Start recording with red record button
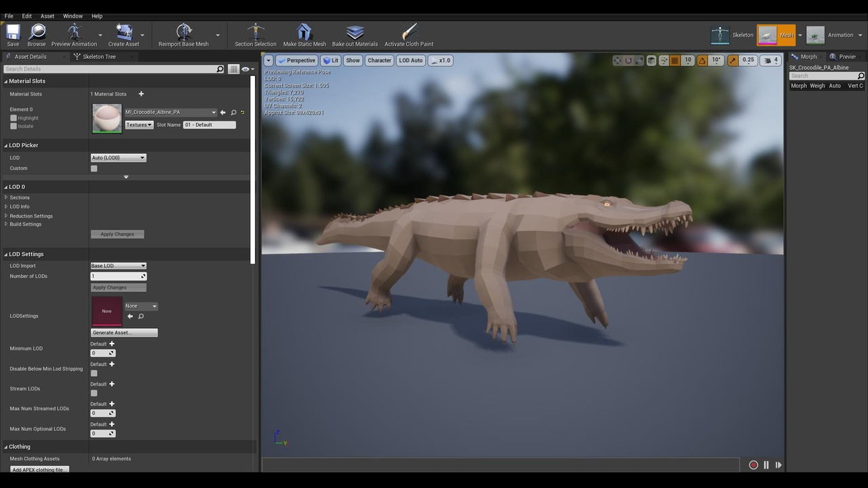Screen dimensions: 868x488 (x=753, y=465)
